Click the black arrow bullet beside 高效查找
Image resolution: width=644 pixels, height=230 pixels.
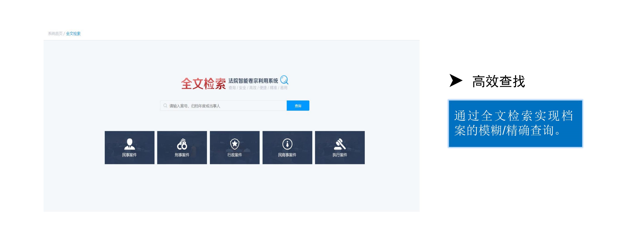pyautogui.click(x=456, y=80)
